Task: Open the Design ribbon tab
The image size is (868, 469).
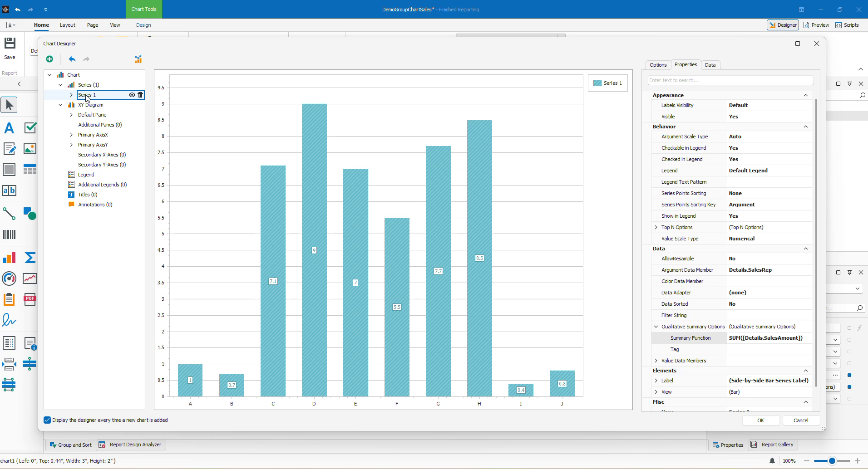Action: coord(143,25)
